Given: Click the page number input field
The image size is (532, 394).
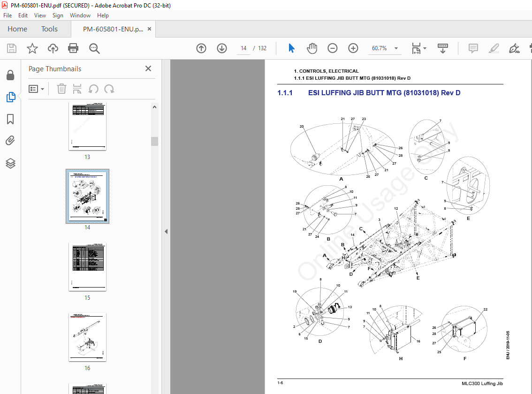Looking at the screenshot, I should 243,48.
